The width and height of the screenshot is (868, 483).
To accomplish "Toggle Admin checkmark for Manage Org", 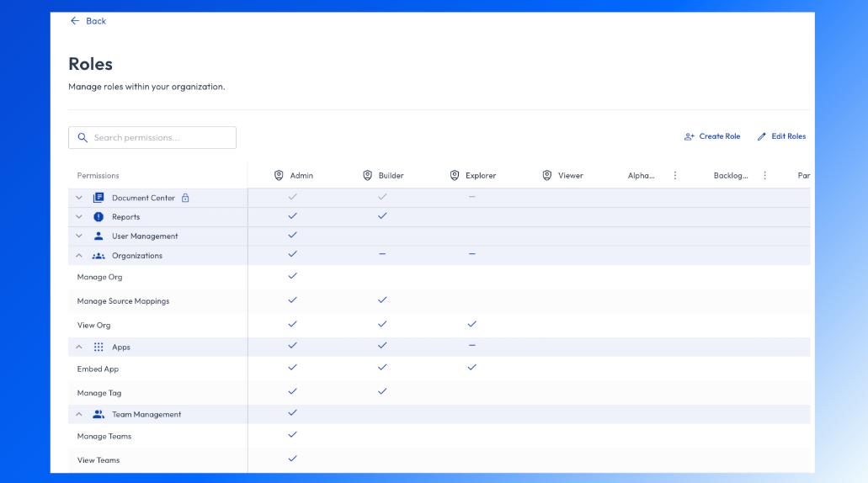I will tap(292, 275).
